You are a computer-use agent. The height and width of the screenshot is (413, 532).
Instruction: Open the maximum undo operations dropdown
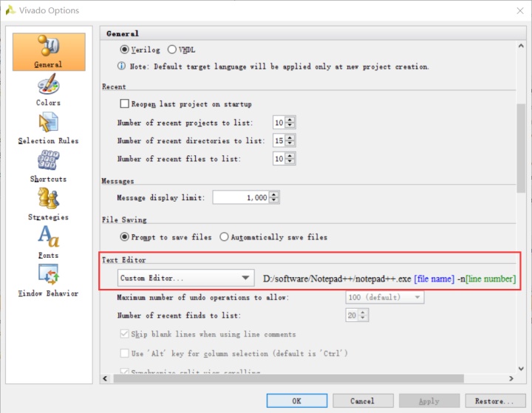[385, 297]
